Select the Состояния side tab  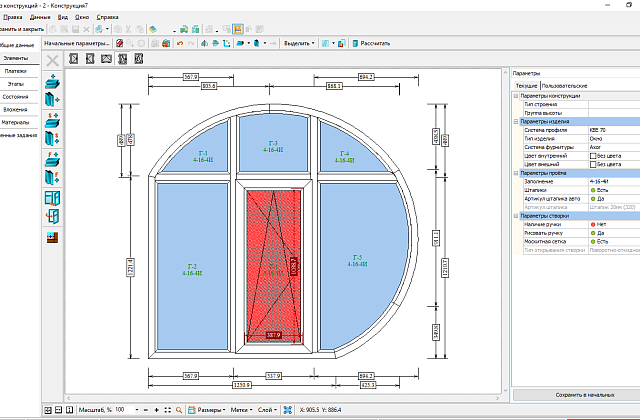pyautogui.click(x=16, y=97)
